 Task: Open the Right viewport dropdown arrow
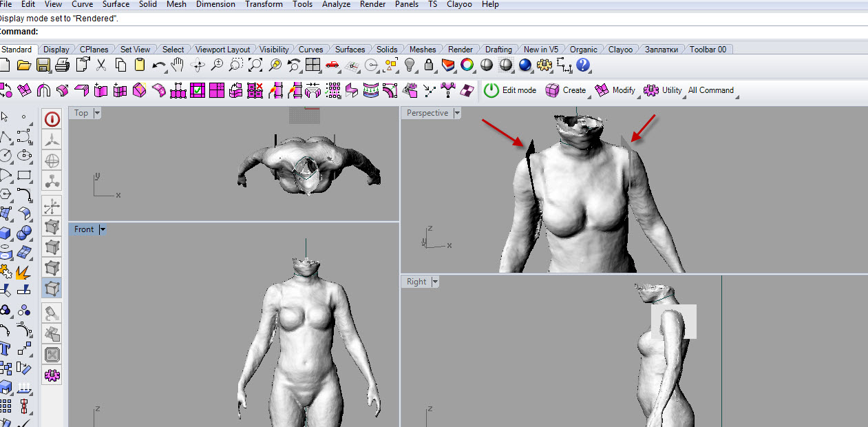click(434, 282)
